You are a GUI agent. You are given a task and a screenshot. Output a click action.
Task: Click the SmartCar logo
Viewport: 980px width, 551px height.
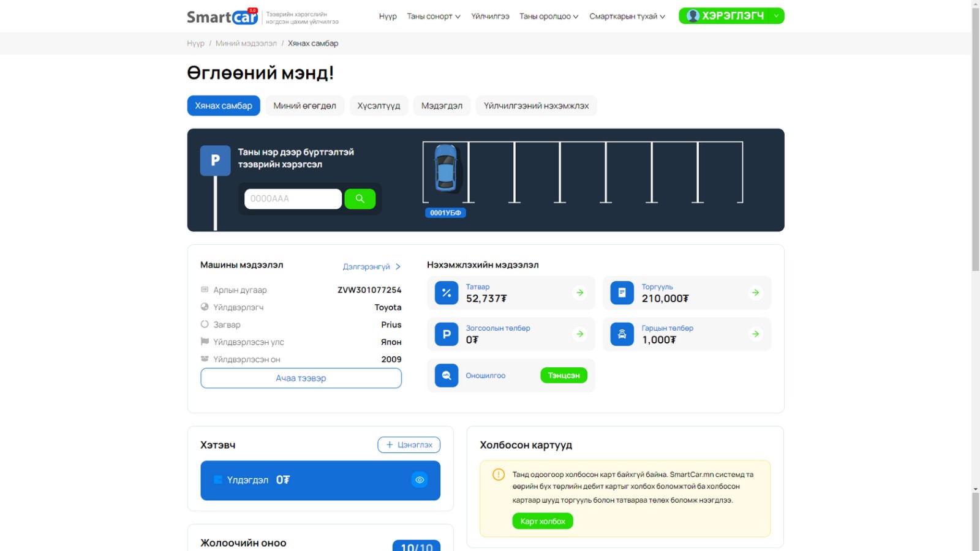point(223,17)
